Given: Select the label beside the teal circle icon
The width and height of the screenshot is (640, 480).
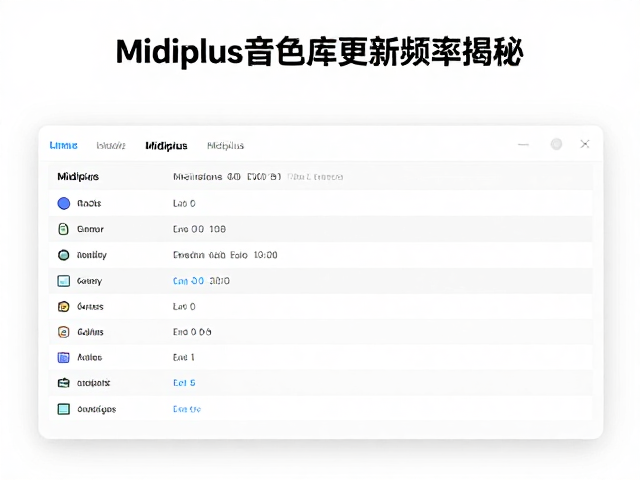Looking at the screenshot, I should pyautogui.click(x=92, y=256).
